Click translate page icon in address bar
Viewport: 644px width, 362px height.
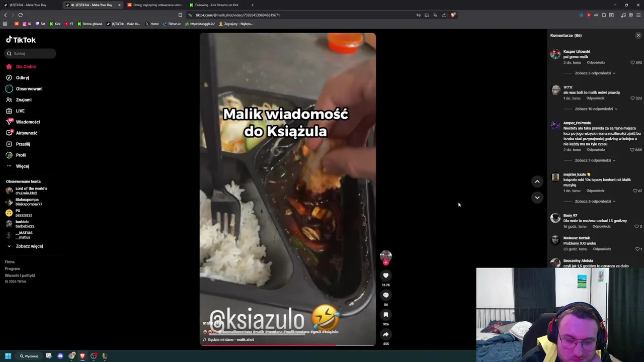pos(435,15)
